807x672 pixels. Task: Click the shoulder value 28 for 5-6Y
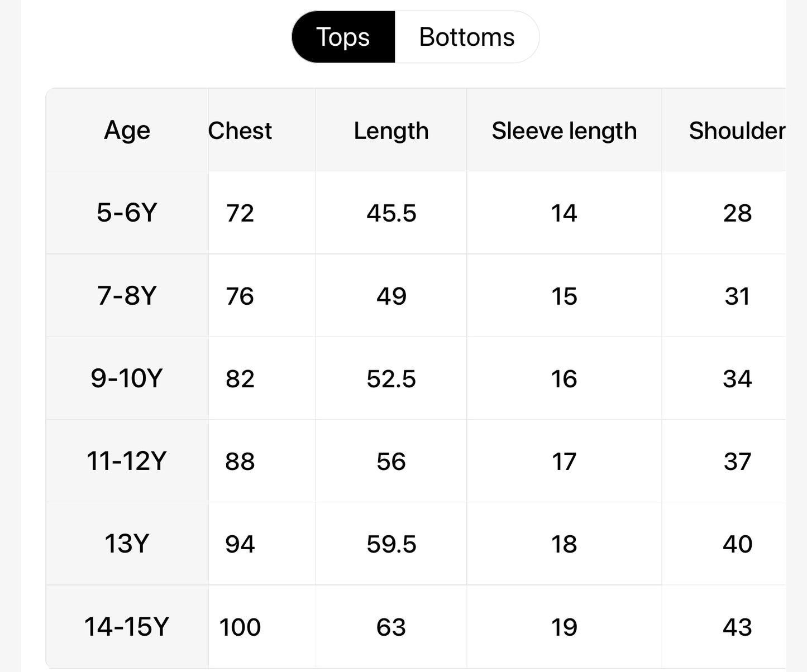[x=739, y=213]
